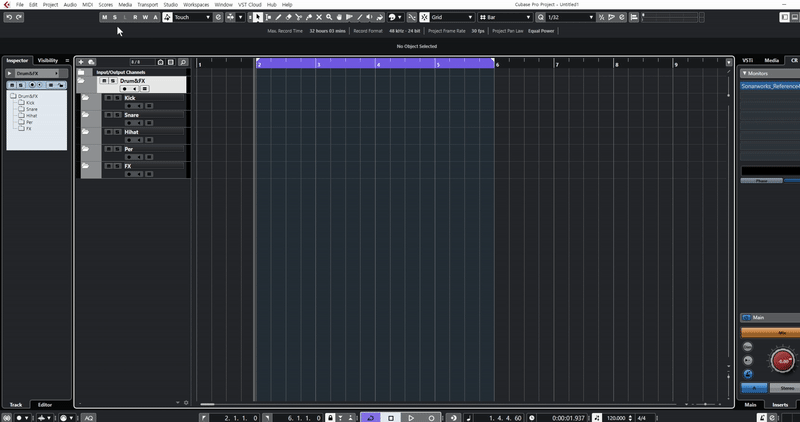Viewport: 800px width, 422px height.
Task: Toggle global Solo S state button
Action: click(115, 17)
